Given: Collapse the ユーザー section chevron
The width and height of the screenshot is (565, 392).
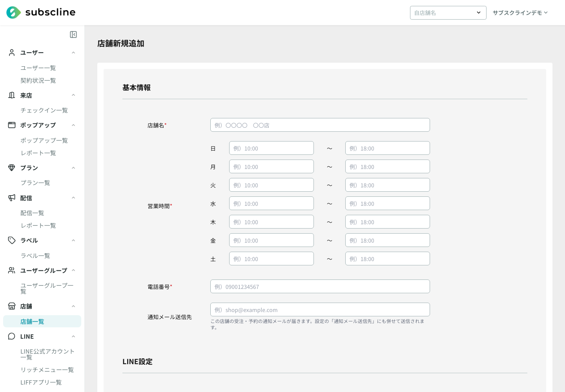Looking at the screenshot, I should click(x=73, y=53).
